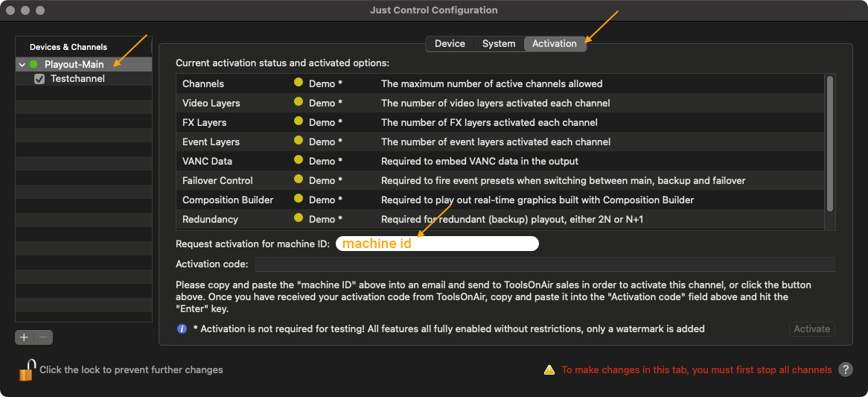Screen dimensions: 868x397
Task: Click the VANC Data description text
Action: (x=479, y=161)
